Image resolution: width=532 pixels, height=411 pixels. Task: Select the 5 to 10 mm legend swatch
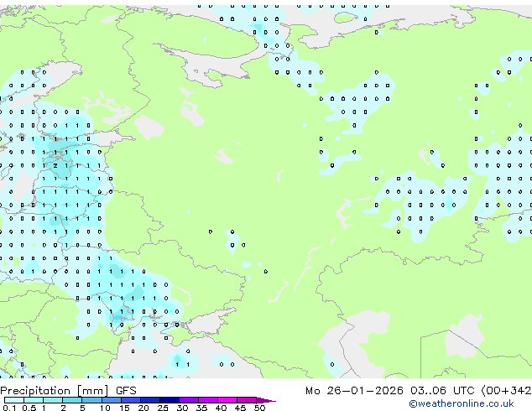click(x=91, y=400)
